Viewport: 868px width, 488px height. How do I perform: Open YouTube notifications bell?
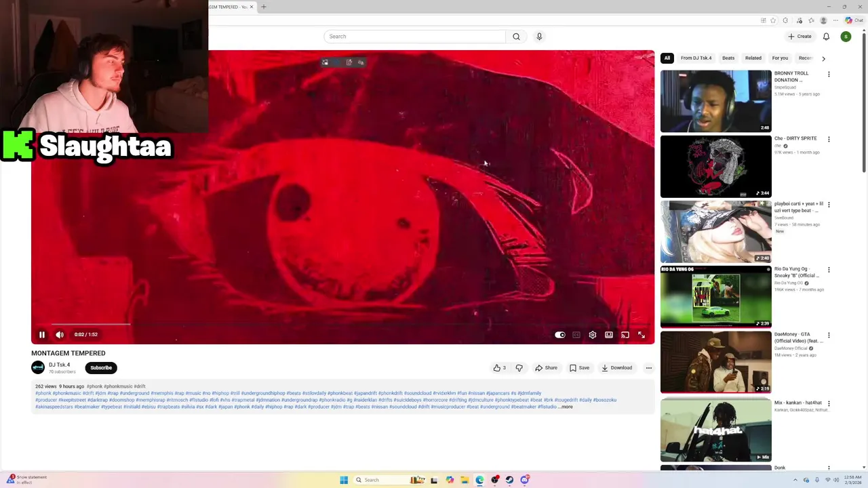click(826, 37)
